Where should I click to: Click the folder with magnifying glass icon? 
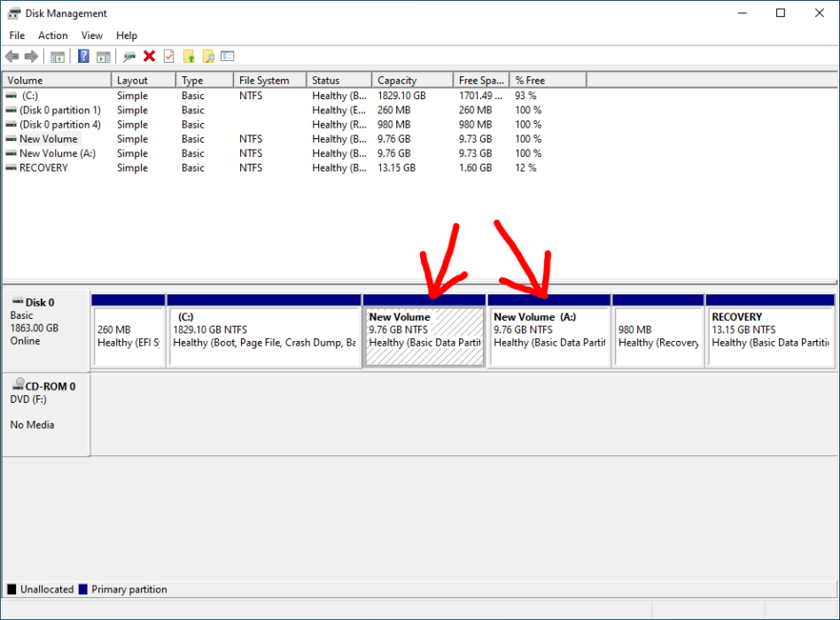click(x=207, y=56)
